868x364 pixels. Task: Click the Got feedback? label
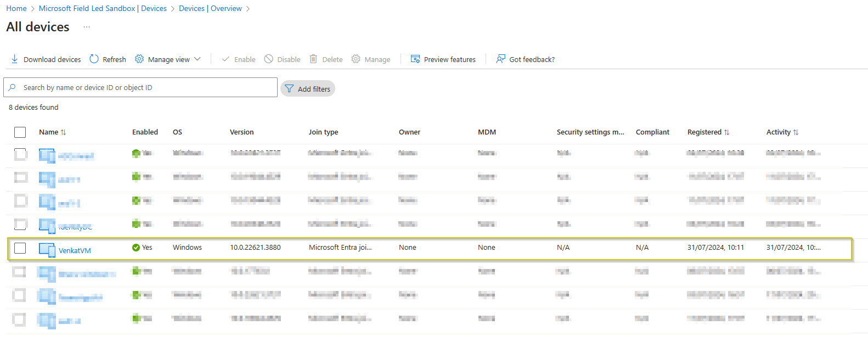click(532, 59)
